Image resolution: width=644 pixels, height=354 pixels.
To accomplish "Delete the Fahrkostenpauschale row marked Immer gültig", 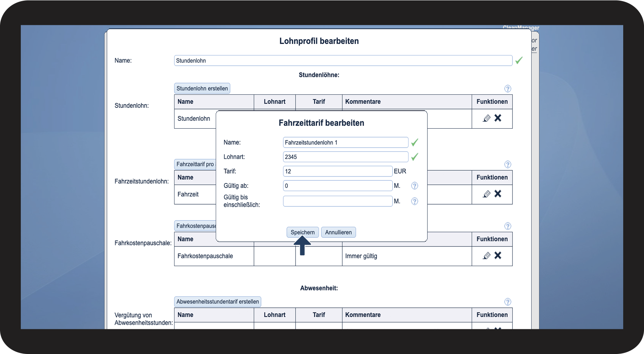I will [498, 256].
